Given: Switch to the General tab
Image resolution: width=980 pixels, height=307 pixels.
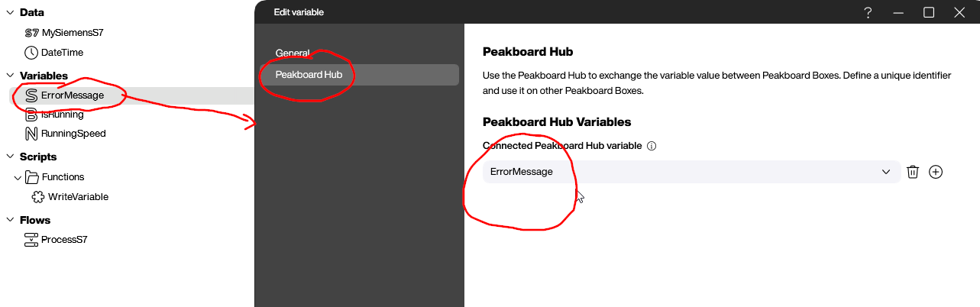Looking at the screenshot, I should [x=293, y=53].
